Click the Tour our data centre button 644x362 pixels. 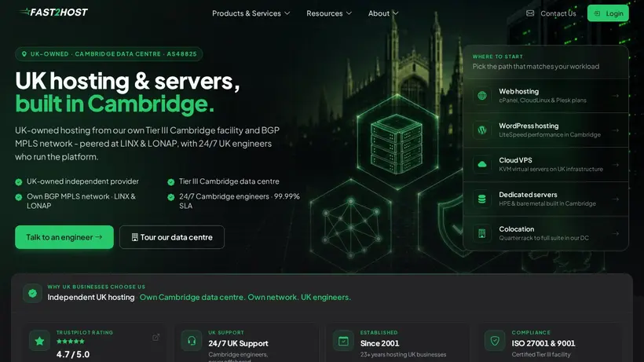pos(172,237)
